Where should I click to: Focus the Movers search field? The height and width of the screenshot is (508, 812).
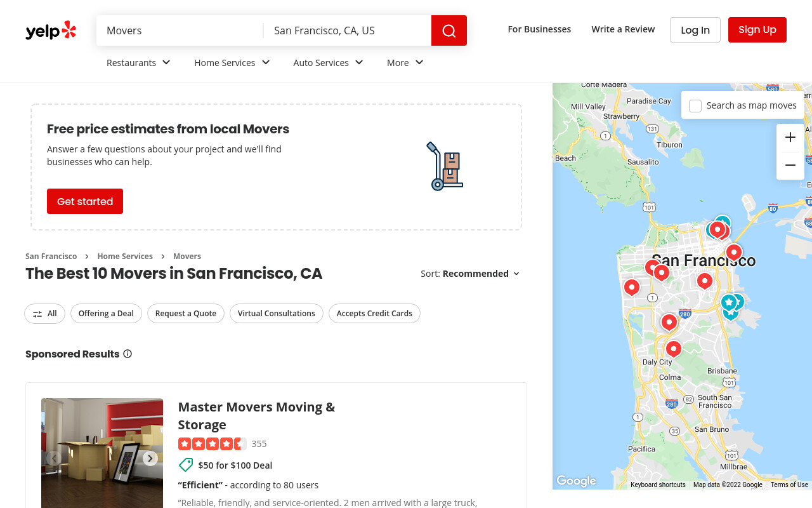click(180, 30)
